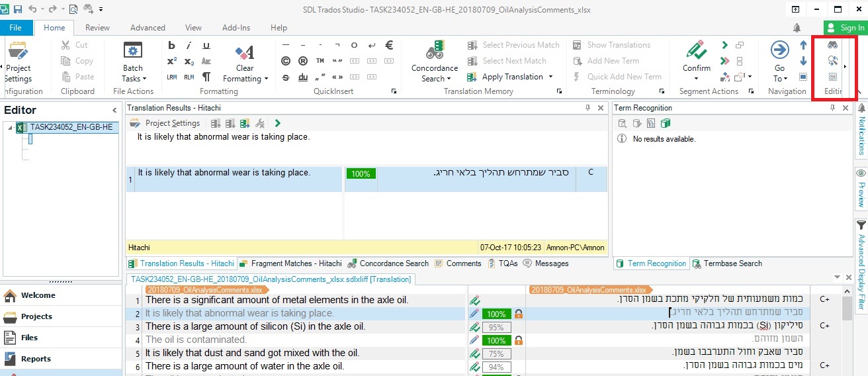This screenshot has height=376, width=868.
Task: Click Apply Translation in the ribbon
Action: point(505,77)
